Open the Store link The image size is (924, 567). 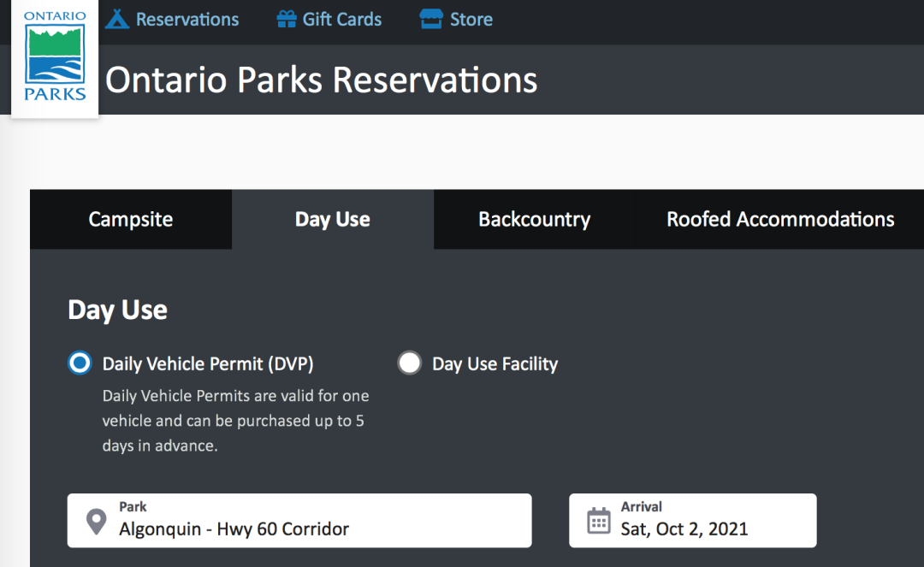[471, 20]
